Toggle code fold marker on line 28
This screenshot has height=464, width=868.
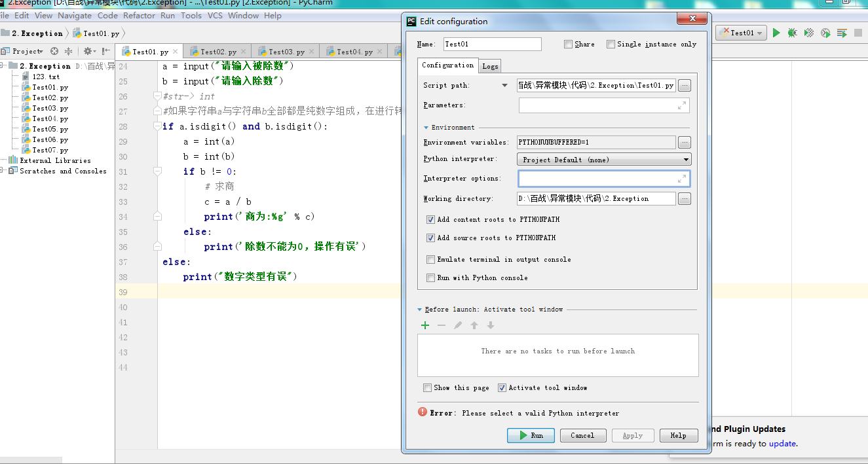tap(157, 126)
